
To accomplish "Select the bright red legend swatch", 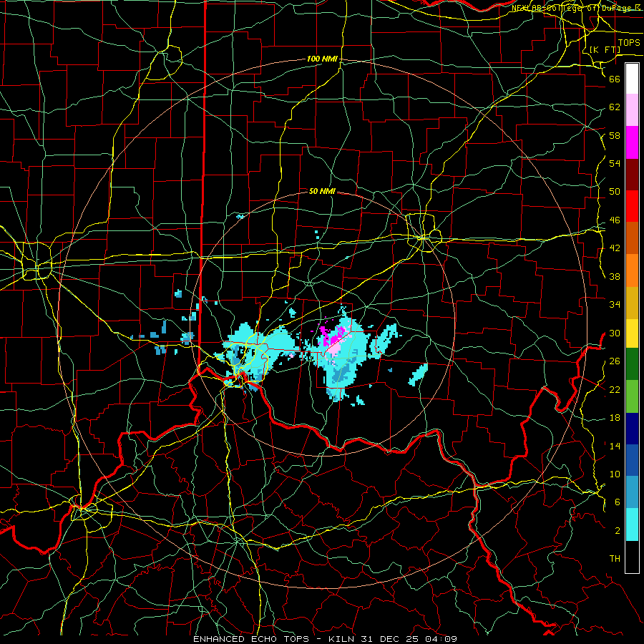I will click(x=632, y=206).
